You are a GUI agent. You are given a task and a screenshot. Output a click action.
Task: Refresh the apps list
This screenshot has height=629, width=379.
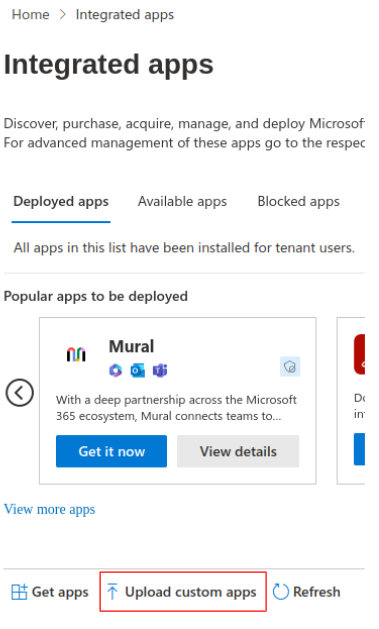point(306,592)
